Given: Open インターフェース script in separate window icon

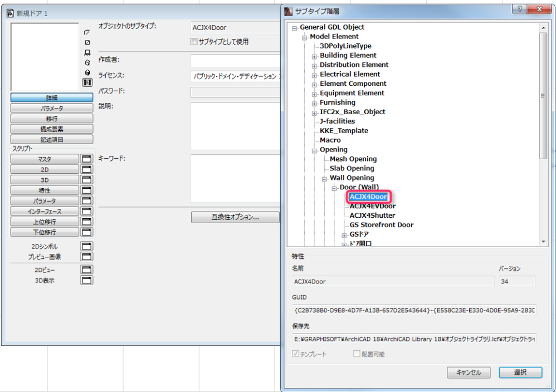Looking at the screenshot, I should coord(86,211).
